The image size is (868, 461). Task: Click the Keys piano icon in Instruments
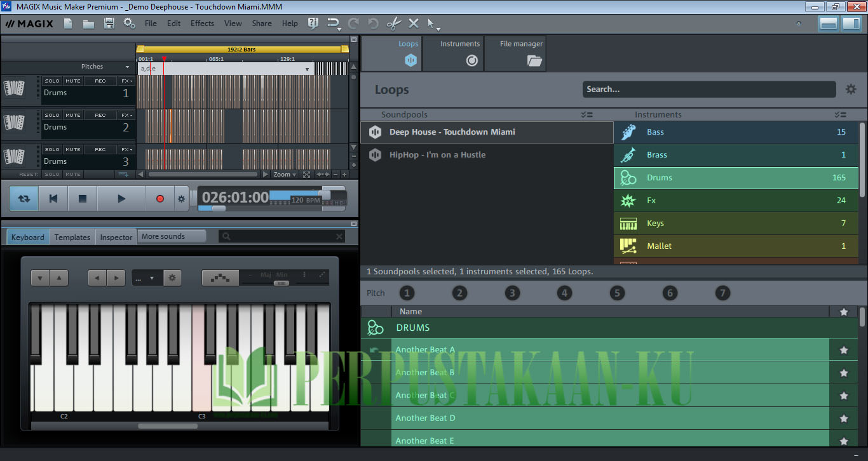[628, 224]
